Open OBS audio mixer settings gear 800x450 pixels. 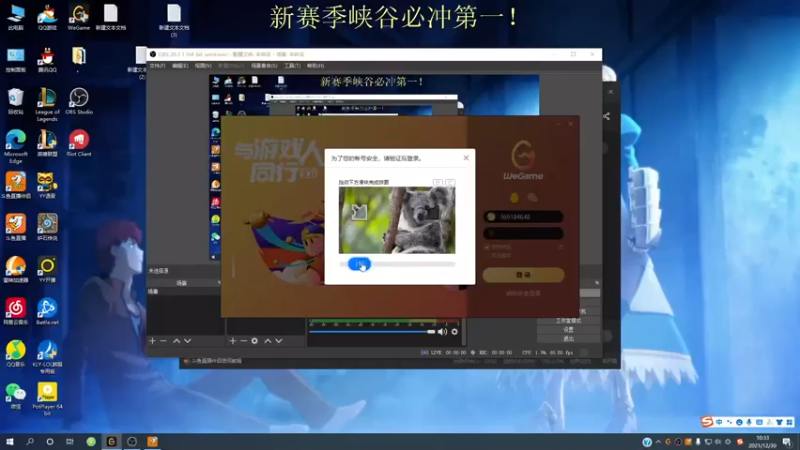[x=454, y=332]
